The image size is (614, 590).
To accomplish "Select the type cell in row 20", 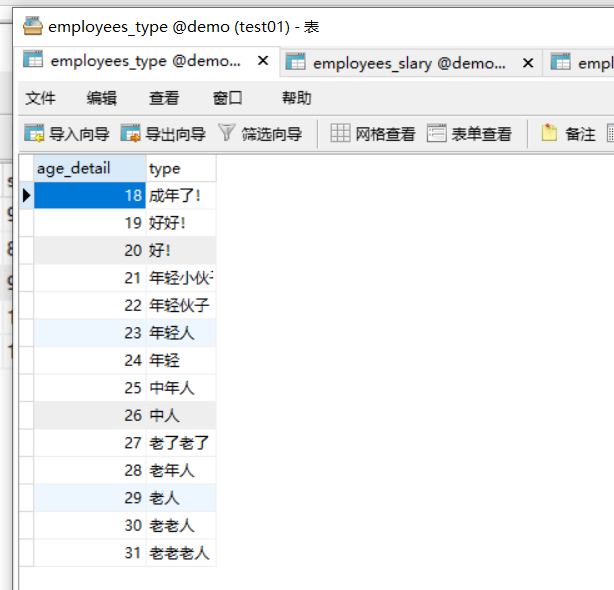I will (x=181, y=251).
